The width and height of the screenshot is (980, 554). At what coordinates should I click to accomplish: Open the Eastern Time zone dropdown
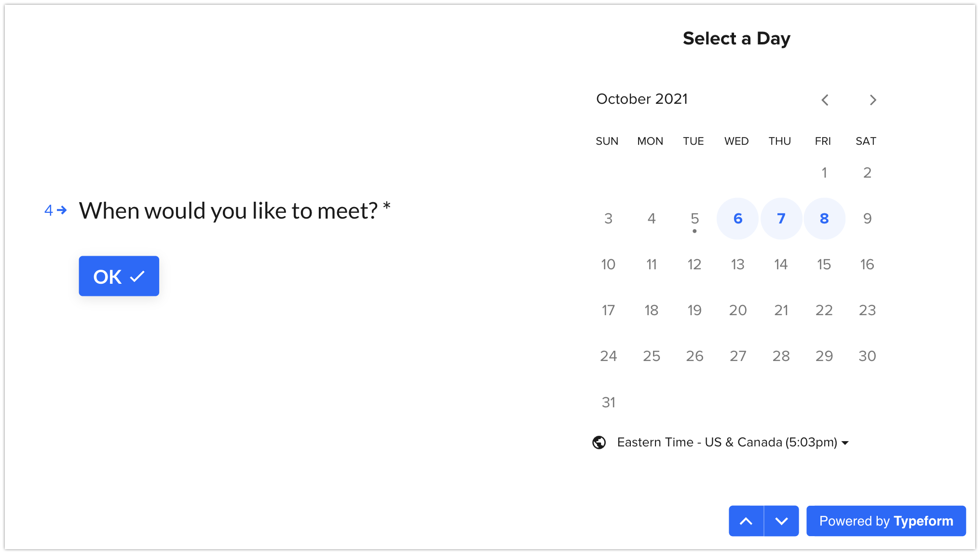(732, 443)
